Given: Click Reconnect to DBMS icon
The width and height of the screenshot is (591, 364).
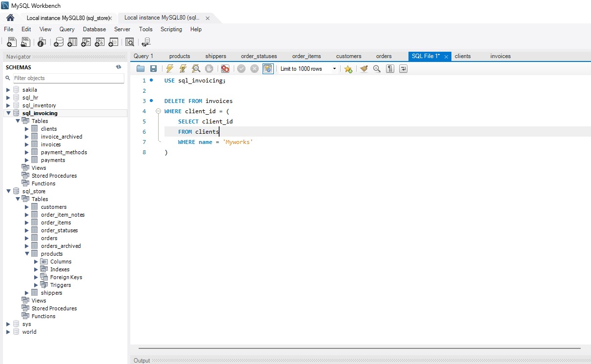Looking at the screenshot, I should [x=146, y=42].
